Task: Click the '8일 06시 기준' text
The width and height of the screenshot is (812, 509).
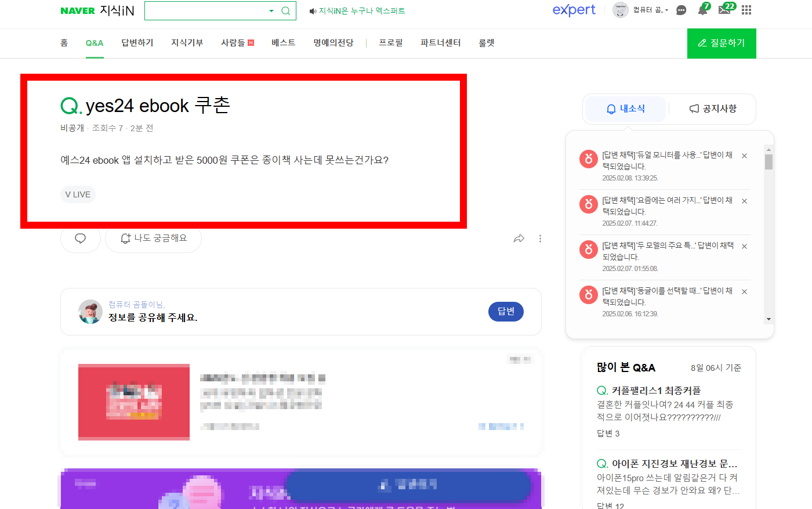Action: tap(716, 368)
